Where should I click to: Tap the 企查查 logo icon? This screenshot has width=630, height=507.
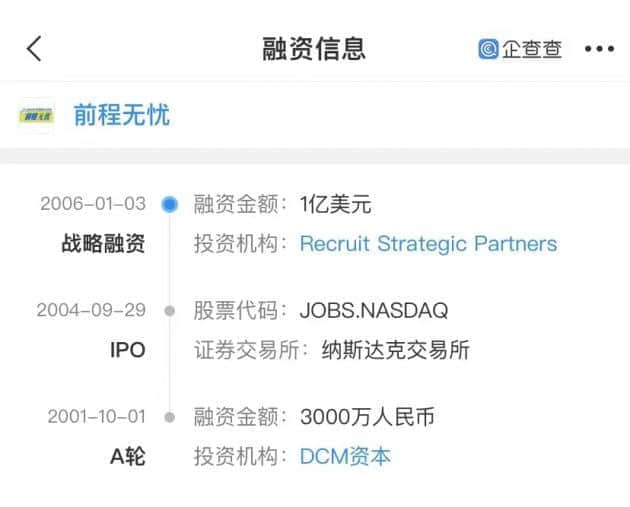pyautogui.click(x=488, y=48)
